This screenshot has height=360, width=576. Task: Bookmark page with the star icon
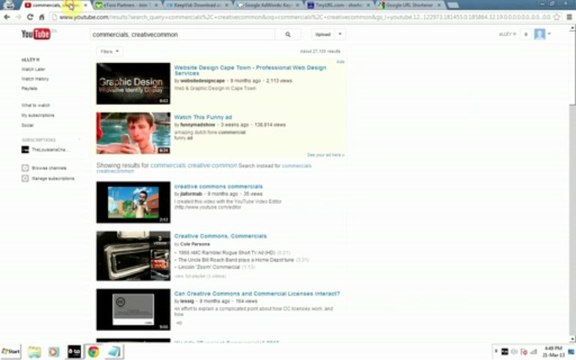(557, 17)
